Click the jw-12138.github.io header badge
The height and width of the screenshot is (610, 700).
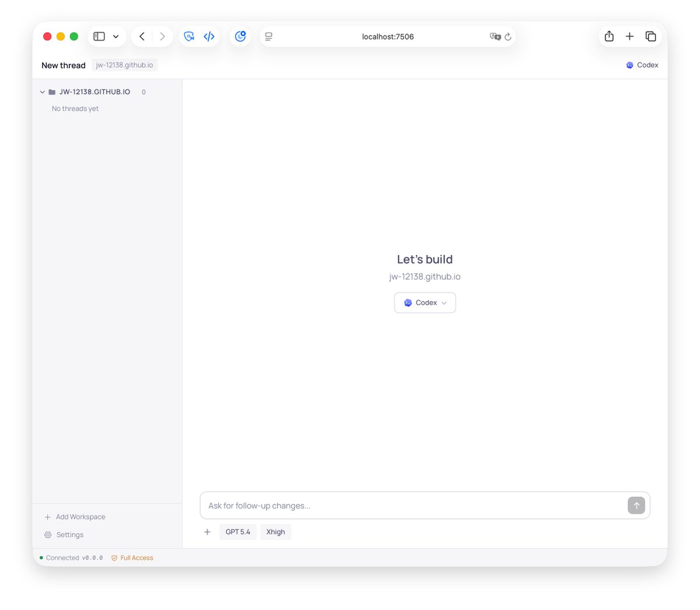click(125, 65)
